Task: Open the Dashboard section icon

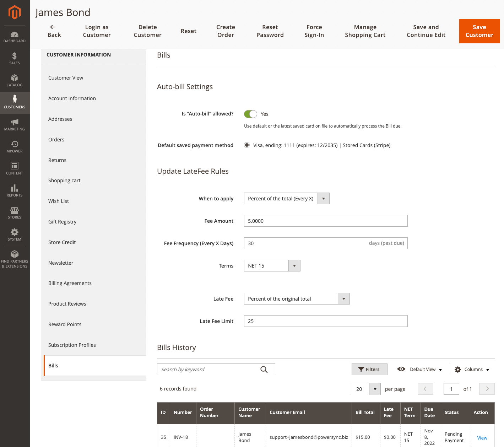Action: coord(15,34)
